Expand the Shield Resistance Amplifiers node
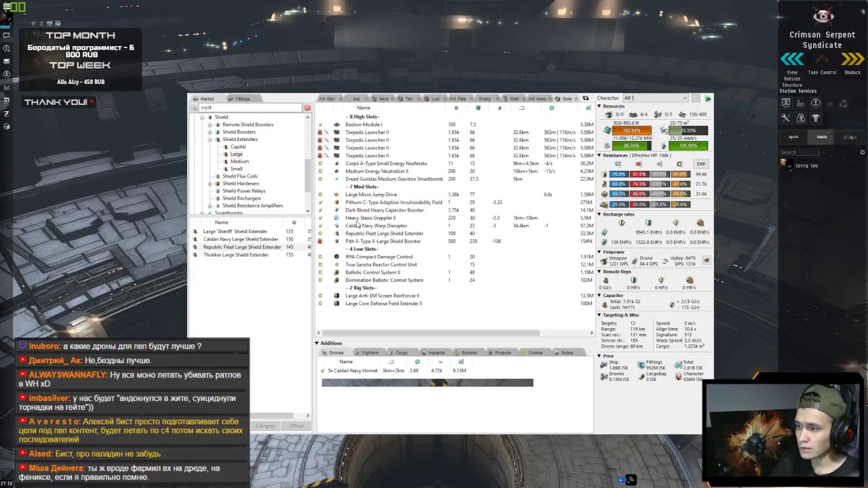This screenshot has height=488, width=868. [x=210, y=205]
